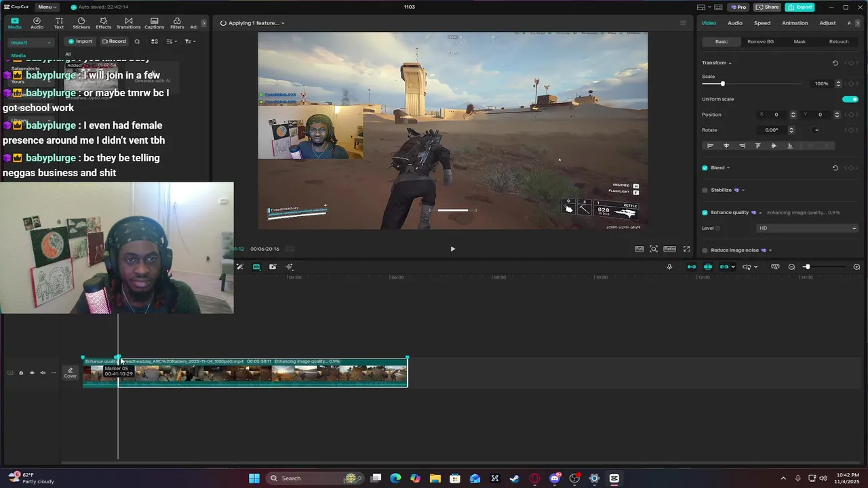This screenshot has width=868, height=488.
Task: Collapse the Import section in sidebar
Action: [x=49, y=43]
